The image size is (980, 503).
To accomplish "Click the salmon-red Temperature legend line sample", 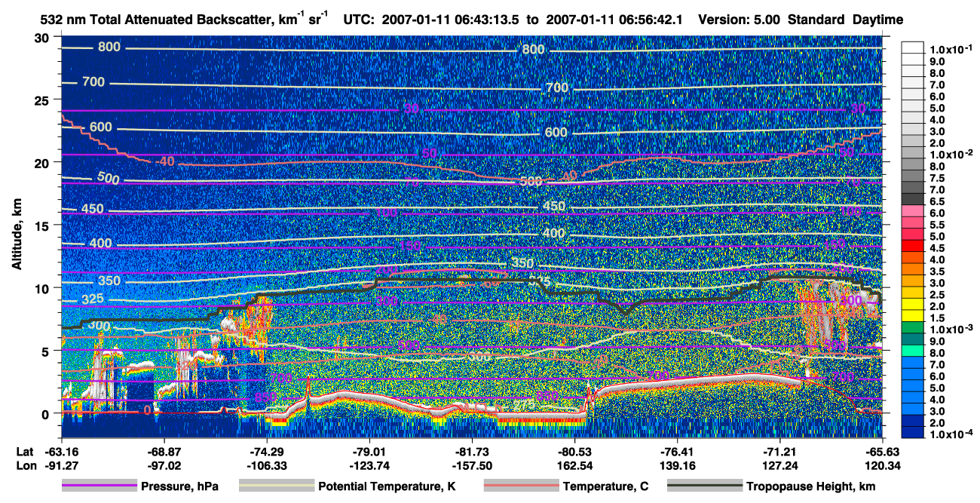I will (x=520, y=486).
